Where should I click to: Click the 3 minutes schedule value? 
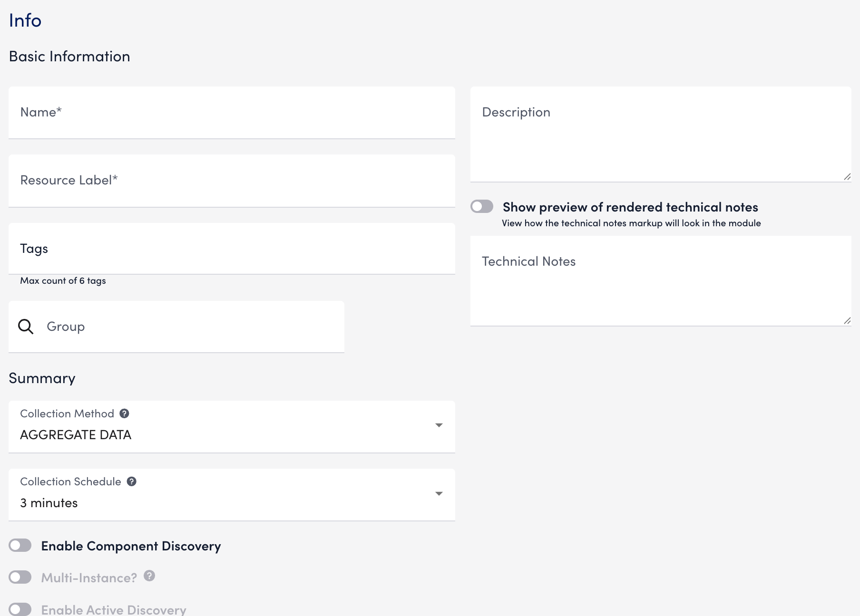(x=49, y=502)
